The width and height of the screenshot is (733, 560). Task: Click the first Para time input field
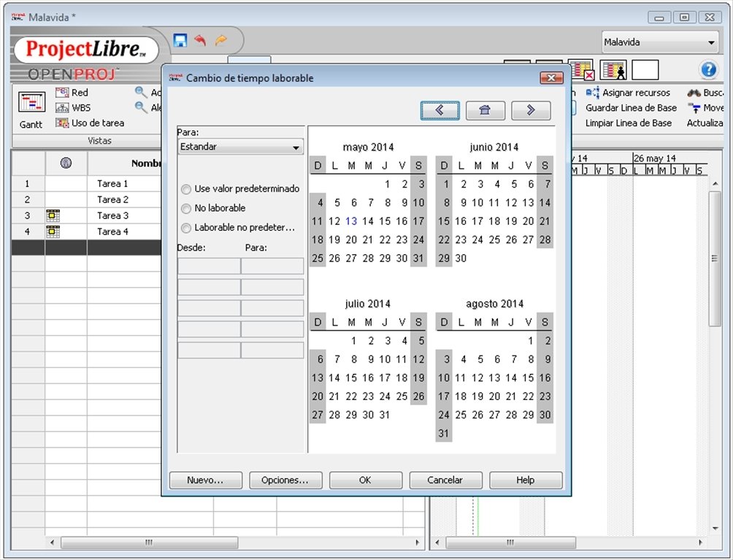coord(272,266)
